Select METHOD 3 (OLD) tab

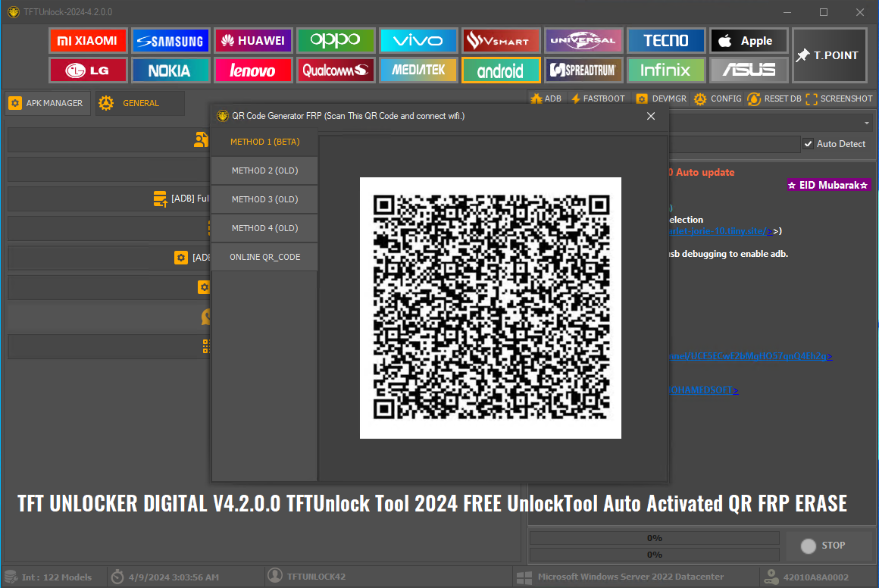[x=264, y=199]
